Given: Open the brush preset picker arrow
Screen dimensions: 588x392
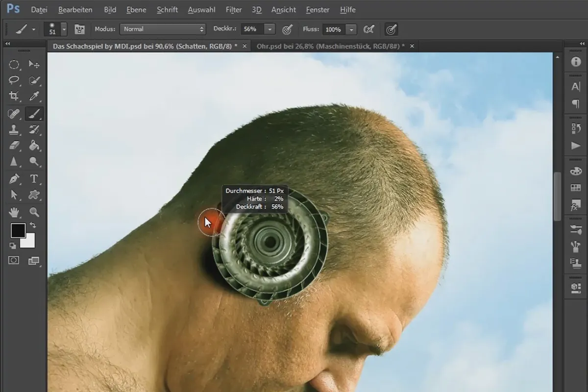Looking at the screenshot, I should [64, 29].
